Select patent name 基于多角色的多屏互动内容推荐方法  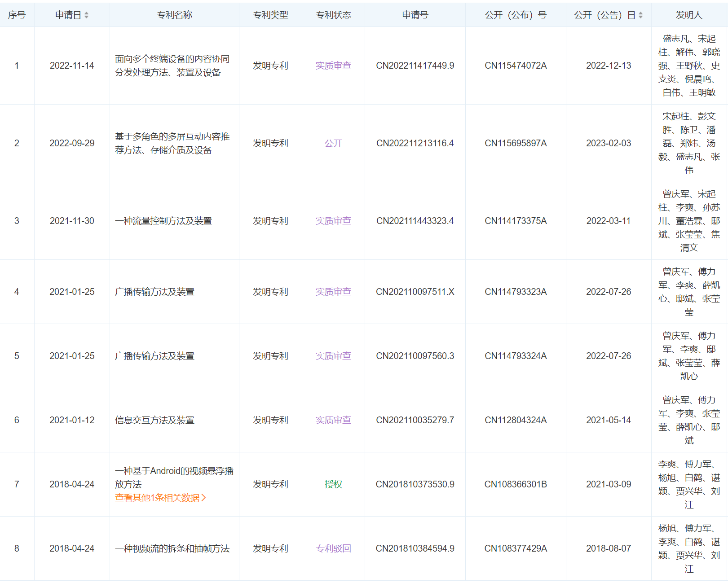click(172, 143)
